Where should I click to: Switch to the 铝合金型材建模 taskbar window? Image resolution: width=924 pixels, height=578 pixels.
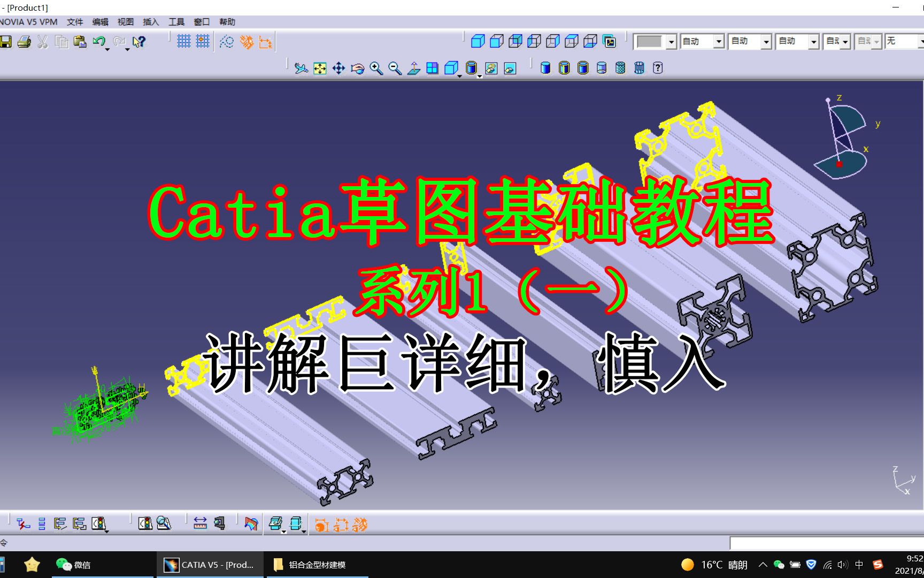pyautogui.click(x=315, y=565)
